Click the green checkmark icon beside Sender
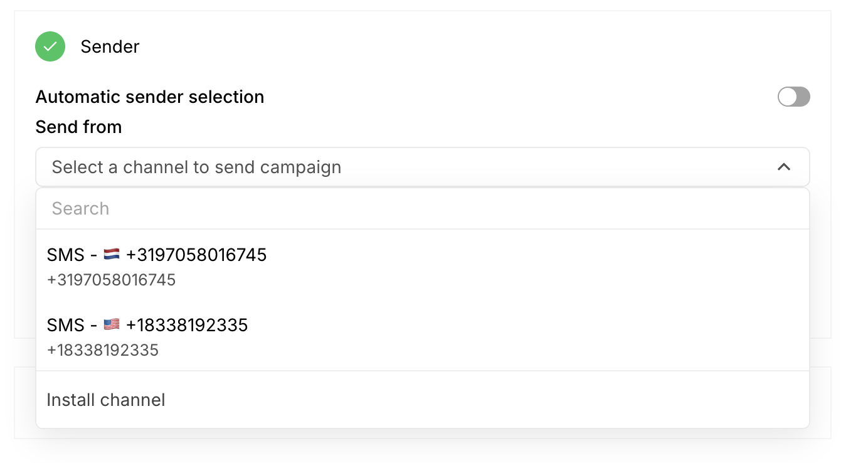This screenshot has width=868, height=463. click(50, 46)
